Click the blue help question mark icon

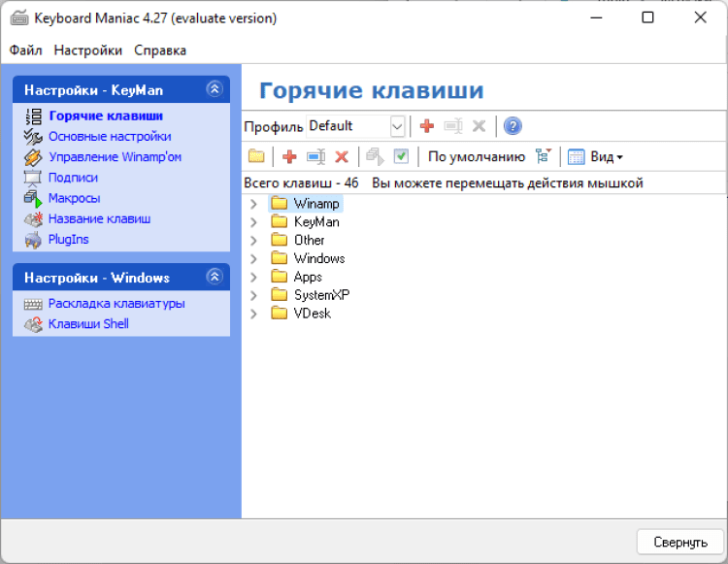point(513,126)
